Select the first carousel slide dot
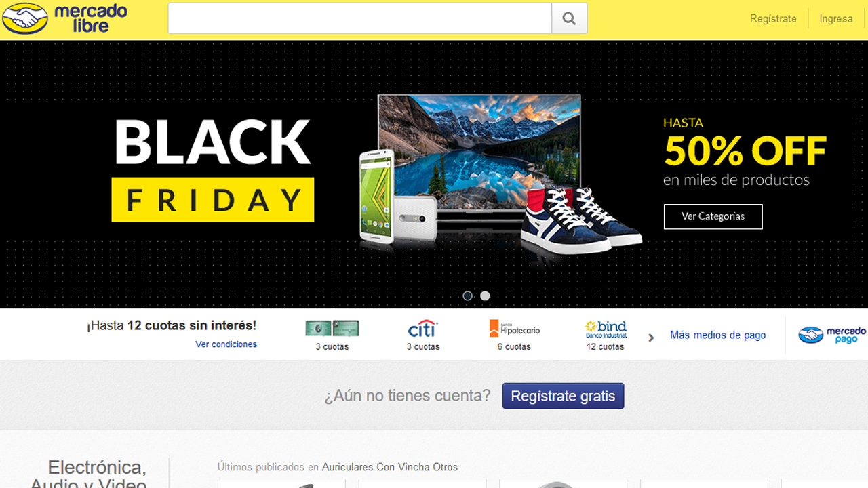This screenshot has width=868, height=488. tap(467, 296)
